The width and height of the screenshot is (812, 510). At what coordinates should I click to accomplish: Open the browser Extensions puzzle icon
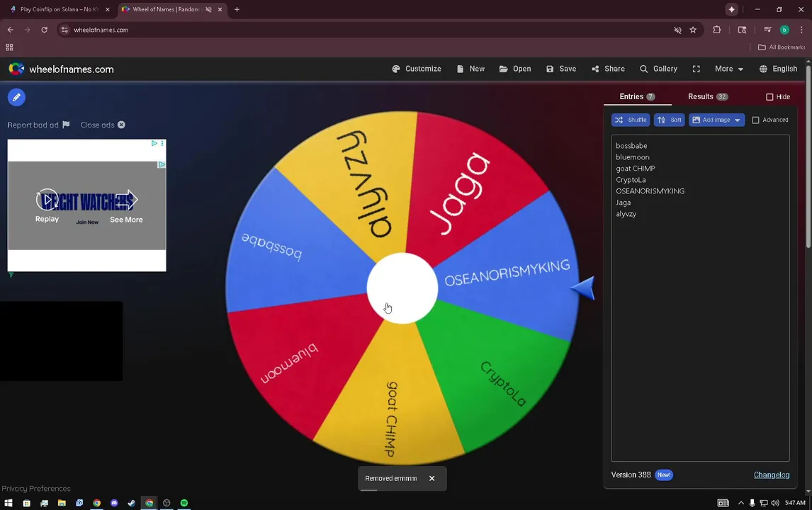pos(717,30)
